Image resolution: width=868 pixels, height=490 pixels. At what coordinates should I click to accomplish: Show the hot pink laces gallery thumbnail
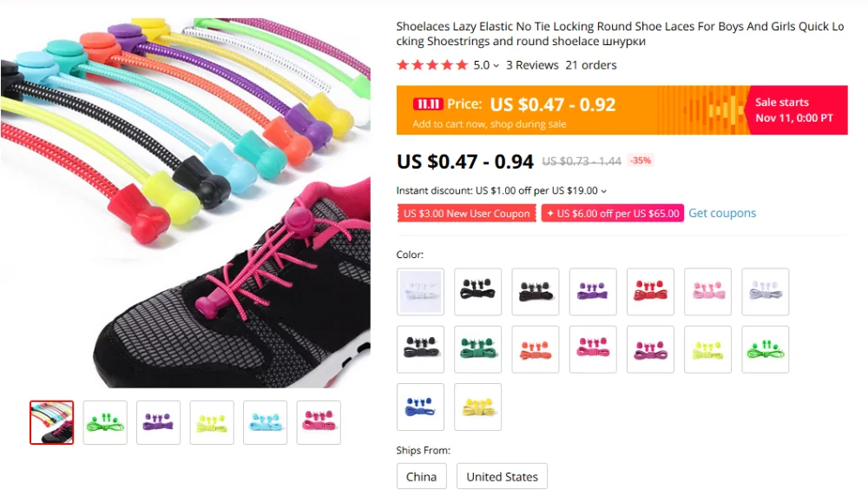[319, 422]
